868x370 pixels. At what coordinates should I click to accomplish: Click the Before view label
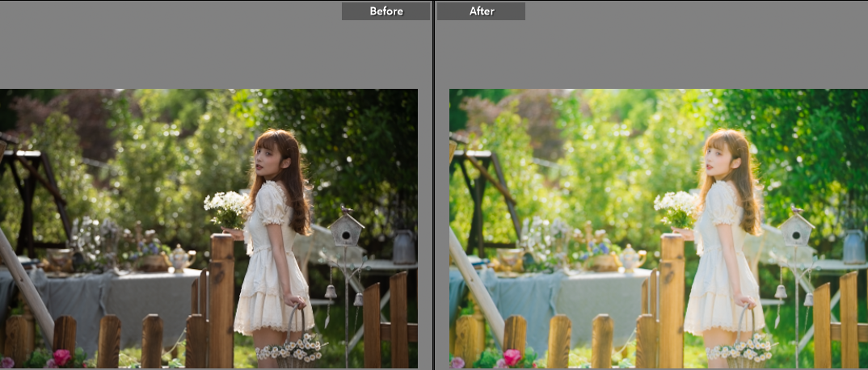(386, 11)
